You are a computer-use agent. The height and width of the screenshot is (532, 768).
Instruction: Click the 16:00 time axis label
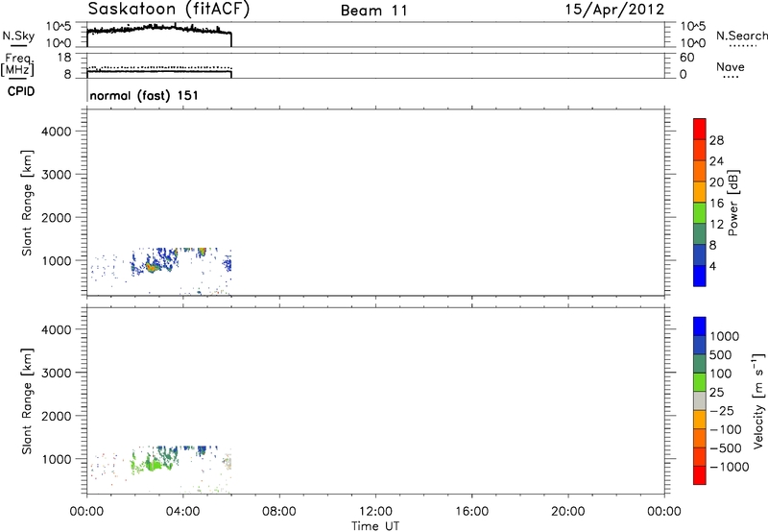[x=471, y=512]
